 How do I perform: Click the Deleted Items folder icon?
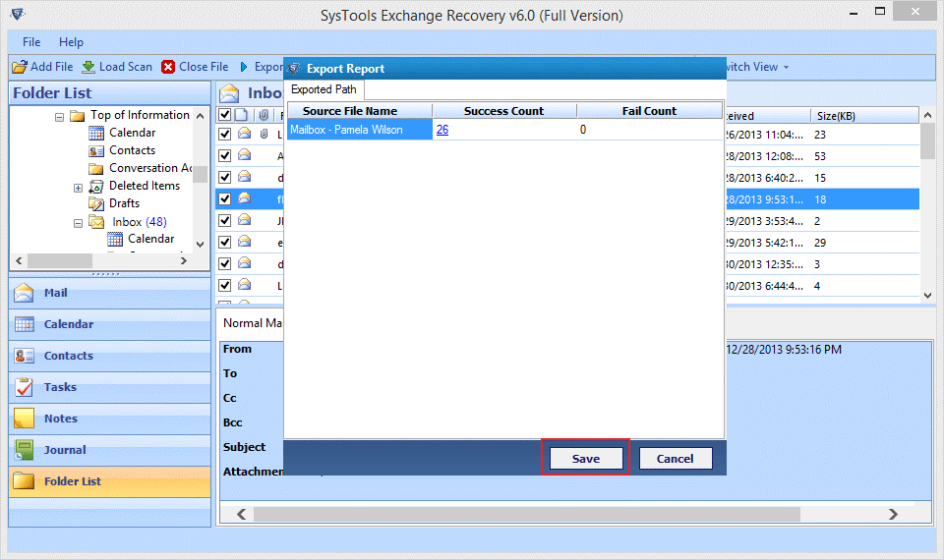point(96,186)
